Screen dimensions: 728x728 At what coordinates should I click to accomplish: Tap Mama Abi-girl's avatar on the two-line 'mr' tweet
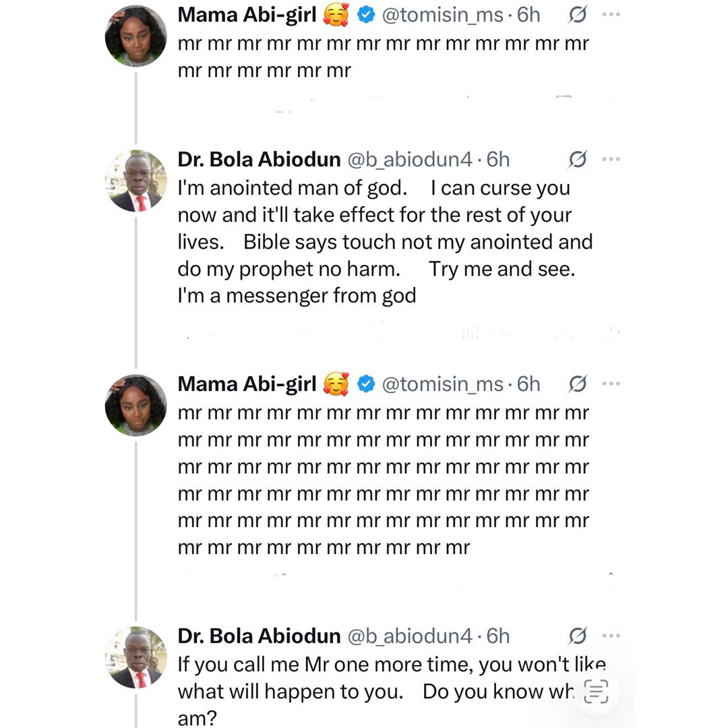[135, 36]
